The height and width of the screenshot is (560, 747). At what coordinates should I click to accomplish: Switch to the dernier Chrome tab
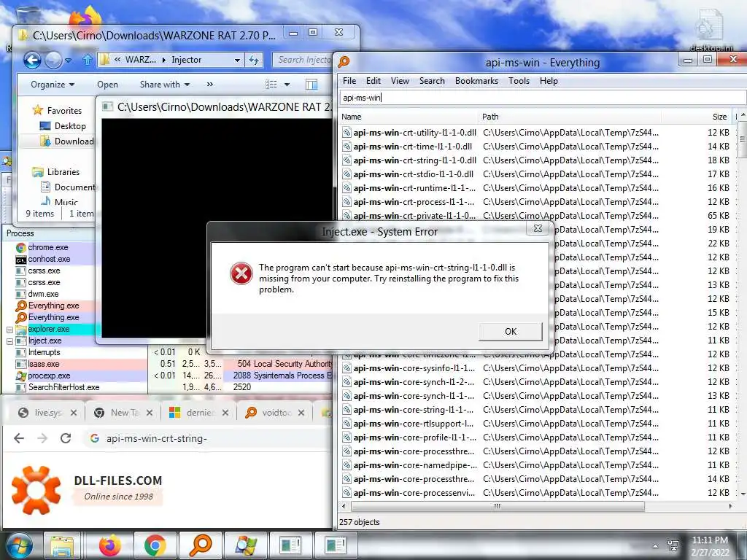tap(198, 413)
